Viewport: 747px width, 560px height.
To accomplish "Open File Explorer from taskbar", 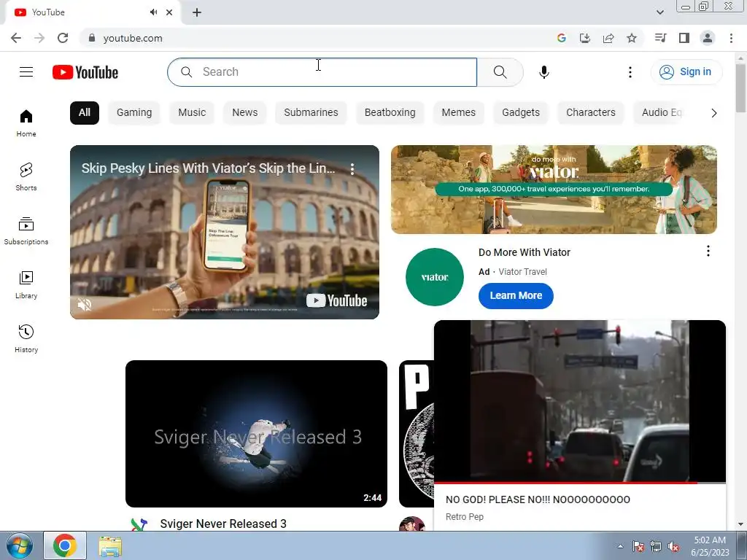I will tap(110, 545).
